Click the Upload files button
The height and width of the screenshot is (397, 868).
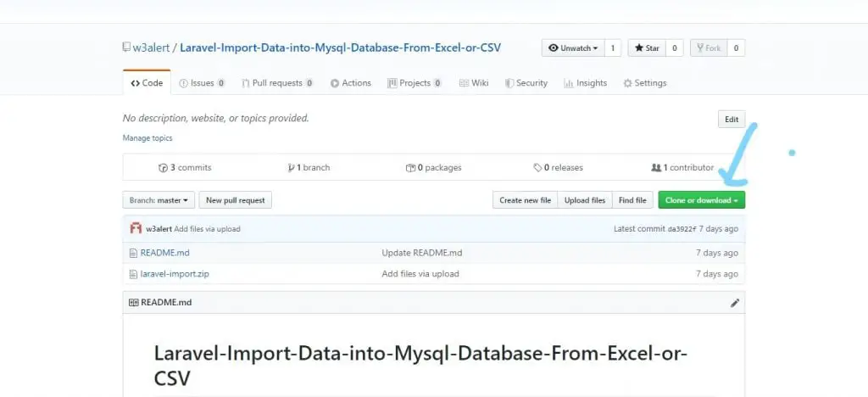pos(585,200)
